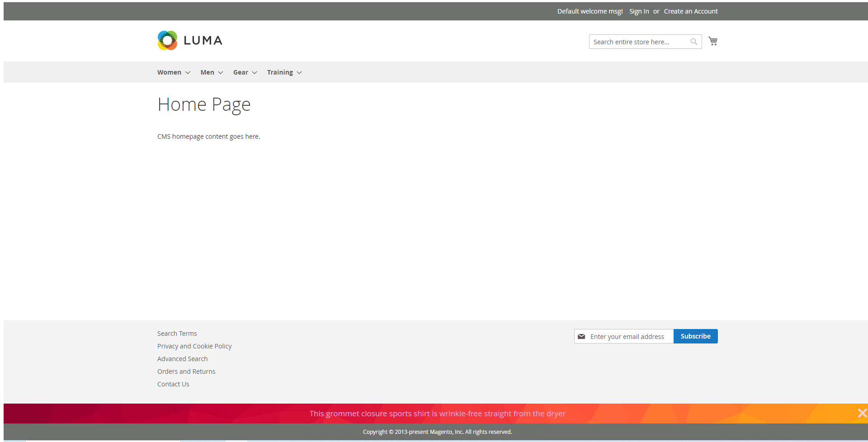Click the search magnifier icon

693,42
